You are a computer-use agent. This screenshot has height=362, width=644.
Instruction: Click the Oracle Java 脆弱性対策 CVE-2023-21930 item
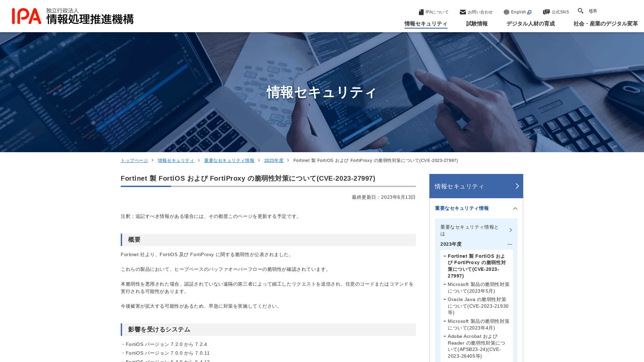coord(478,306)
